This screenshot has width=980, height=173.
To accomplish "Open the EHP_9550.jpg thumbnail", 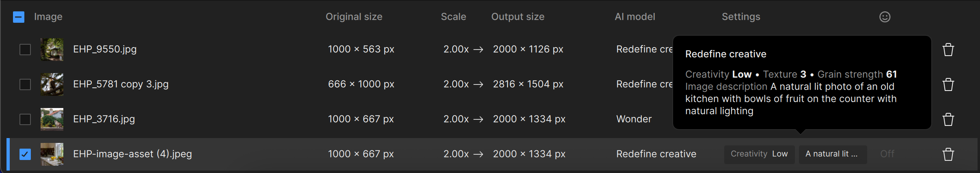I will (52, 50).
